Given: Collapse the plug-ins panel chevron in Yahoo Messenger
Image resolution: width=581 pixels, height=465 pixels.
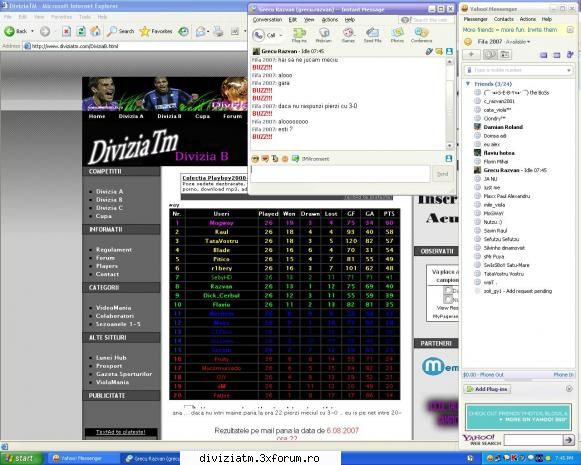Looking at the screenshot, I should 569,389.
